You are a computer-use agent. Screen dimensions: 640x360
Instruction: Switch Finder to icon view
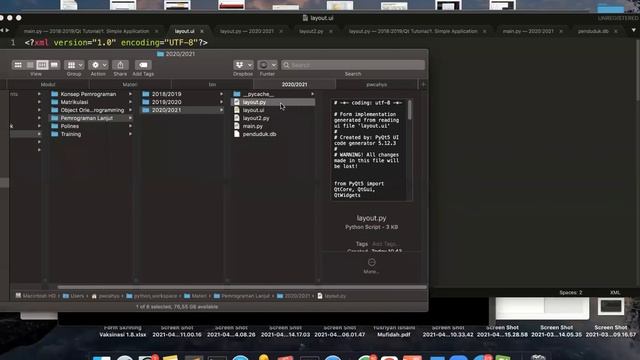pos(18,65)
